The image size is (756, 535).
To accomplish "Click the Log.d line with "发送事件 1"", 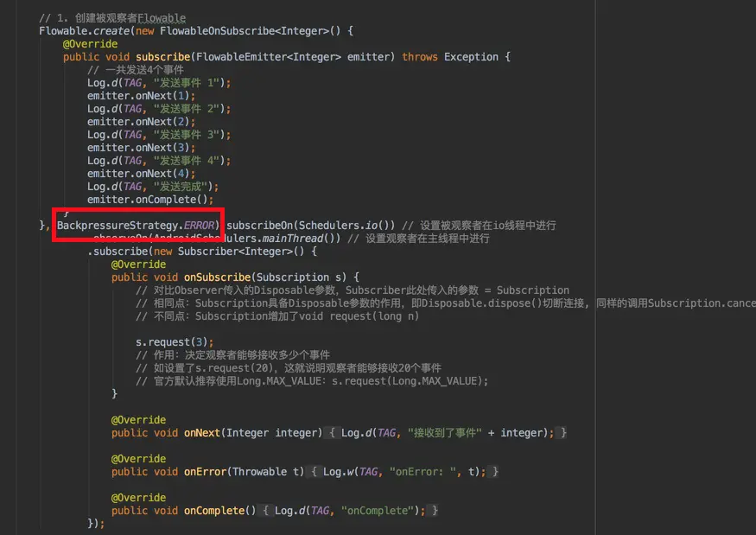I will 159,83.
